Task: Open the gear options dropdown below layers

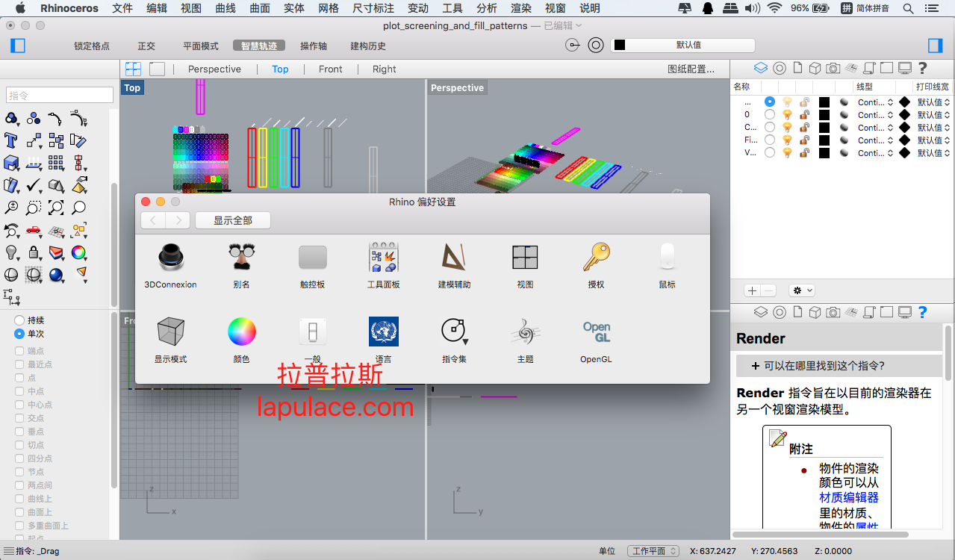Action: click(803, 290)
